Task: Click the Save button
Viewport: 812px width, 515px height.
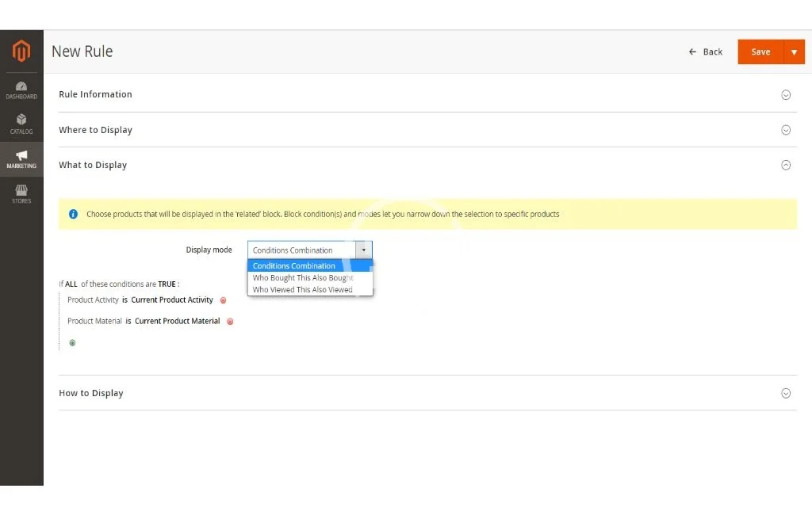Action: [x=760, y=51]
